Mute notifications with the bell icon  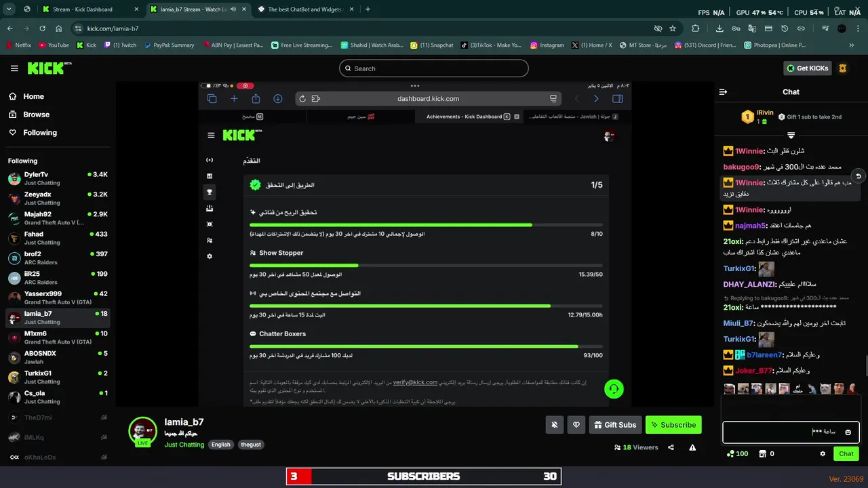click(555, 425)
